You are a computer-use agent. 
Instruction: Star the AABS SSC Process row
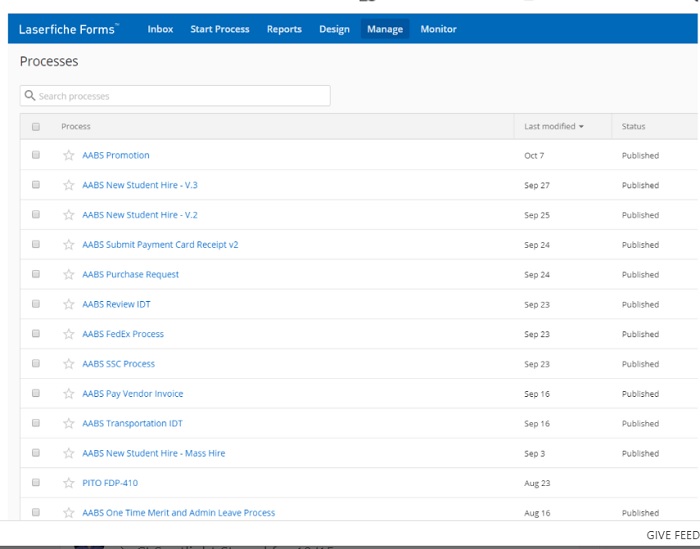[68, 364]
